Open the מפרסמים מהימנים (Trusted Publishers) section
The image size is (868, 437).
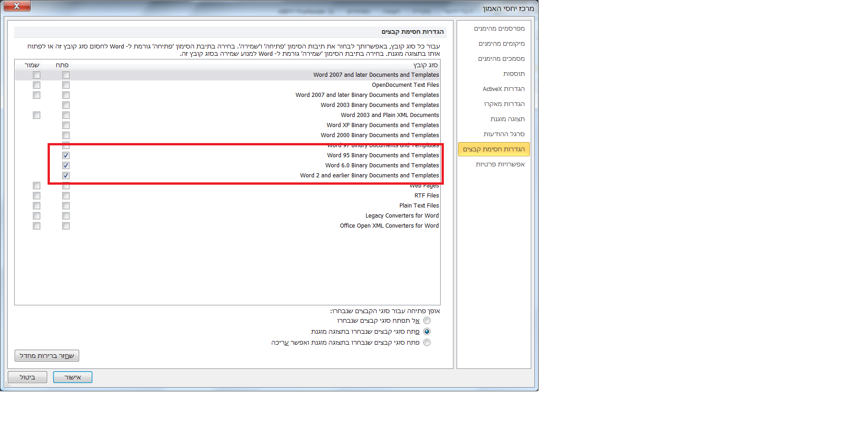[499, 29]
